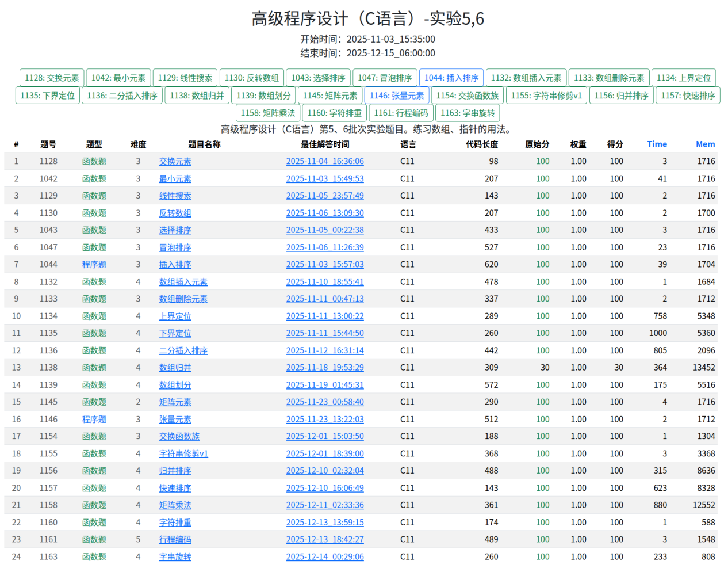Click the 题目名称 column header
This screenshot has height=572, width=728.
[x=204, y=144]
